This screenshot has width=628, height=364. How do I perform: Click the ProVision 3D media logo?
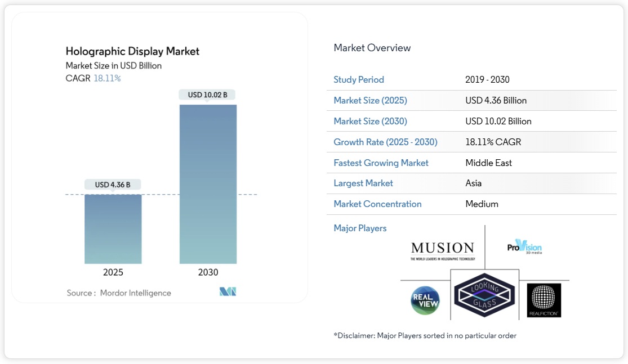click(x=524, y=247)
